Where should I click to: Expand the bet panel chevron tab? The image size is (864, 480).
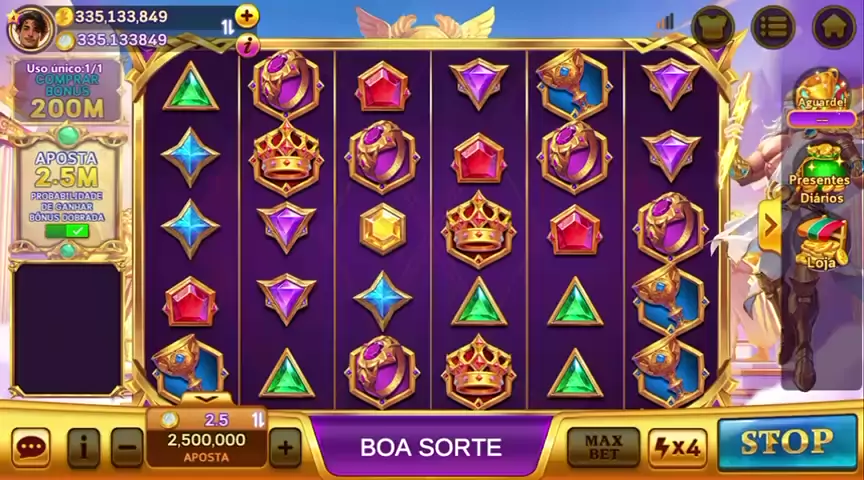pyautogui.click(x=207, y=398)
